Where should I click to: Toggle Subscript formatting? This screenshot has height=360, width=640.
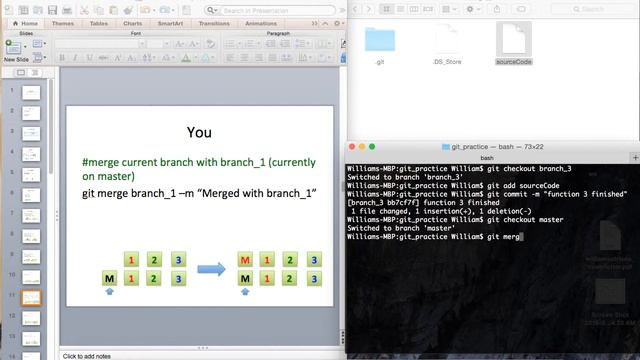[x=131, y=58]
